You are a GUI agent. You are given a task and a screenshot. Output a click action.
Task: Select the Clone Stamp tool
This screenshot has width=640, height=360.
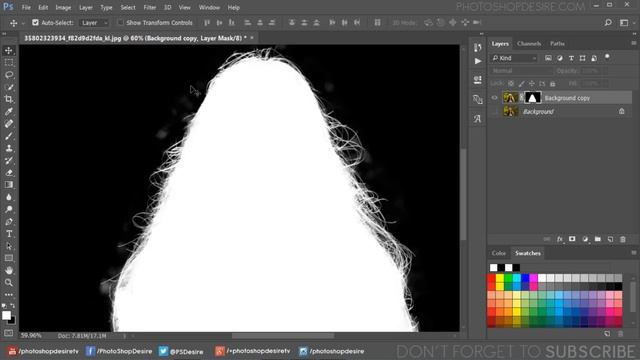tap(9, 148)
